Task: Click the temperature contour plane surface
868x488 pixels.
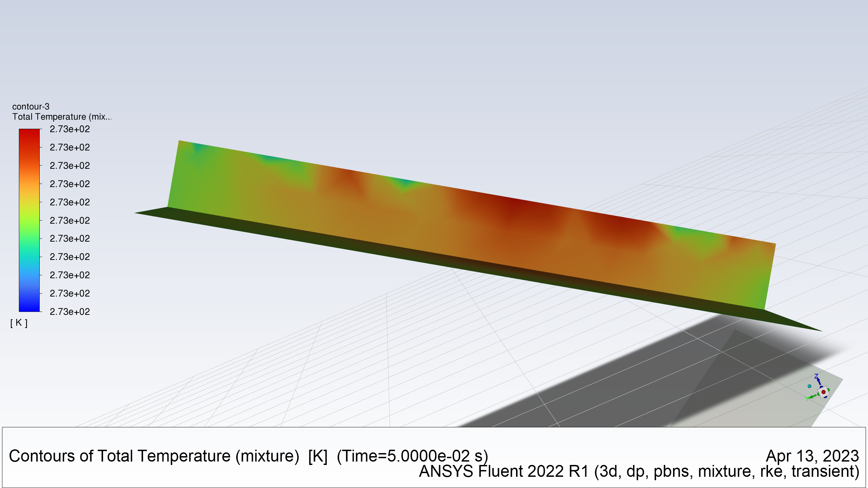Action: (x=472, y=225)
